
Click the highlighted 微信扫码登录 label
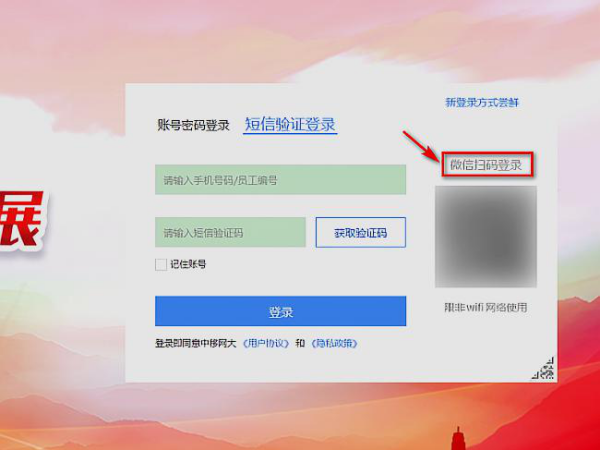pyautogui.click(x=486, y=165)
